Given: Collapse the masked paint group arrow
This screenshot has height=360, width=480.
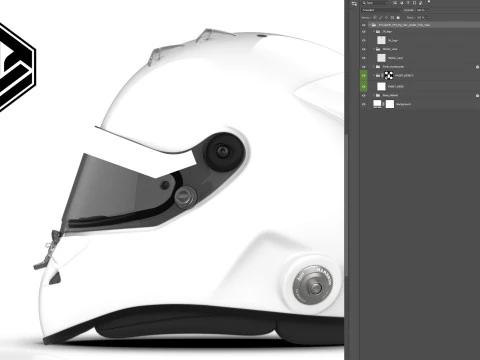Looking at the screenshot, I should click(x=374, y=75).
